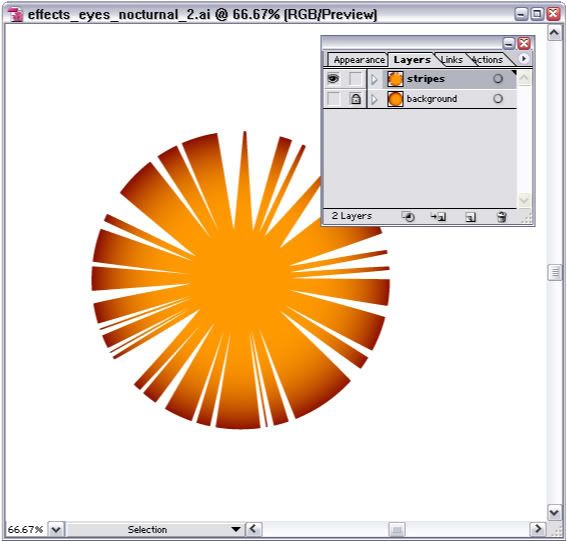This screenshot has height=541, width=567.
Task: Click background layer thumbnail
Action: (x=395, y=99)
